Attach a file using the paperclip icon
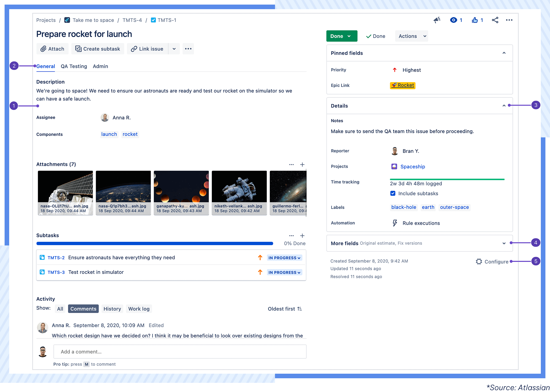The image size is (550, 392). point(52,49)
